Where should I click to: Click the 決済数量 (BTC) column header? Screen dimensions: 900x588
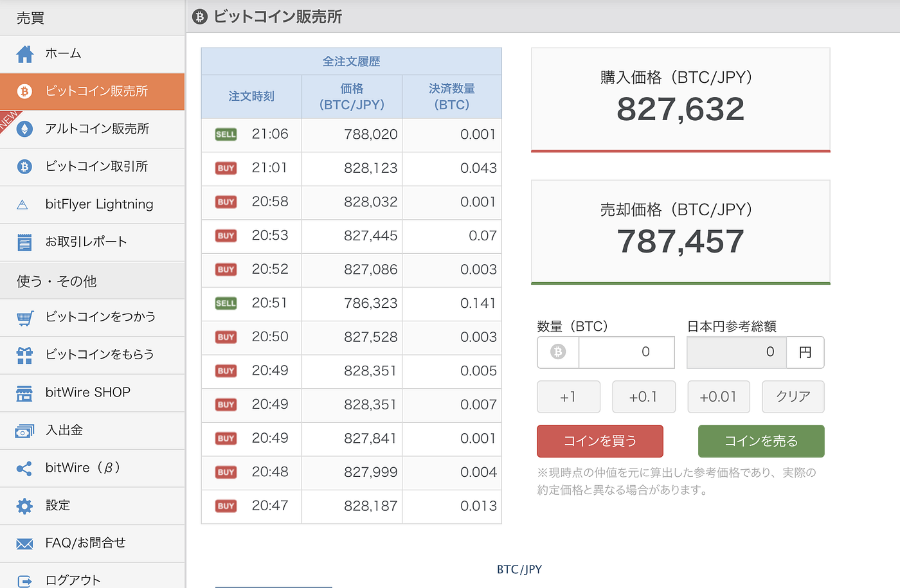point(452,97)
